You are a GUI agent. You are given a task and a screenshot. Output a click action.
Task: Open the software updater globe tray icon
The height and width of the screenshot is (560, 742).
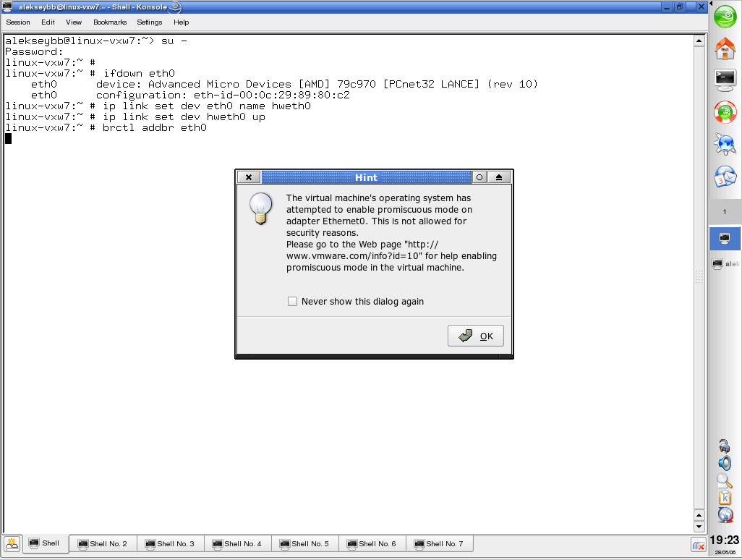click(725, 515)
